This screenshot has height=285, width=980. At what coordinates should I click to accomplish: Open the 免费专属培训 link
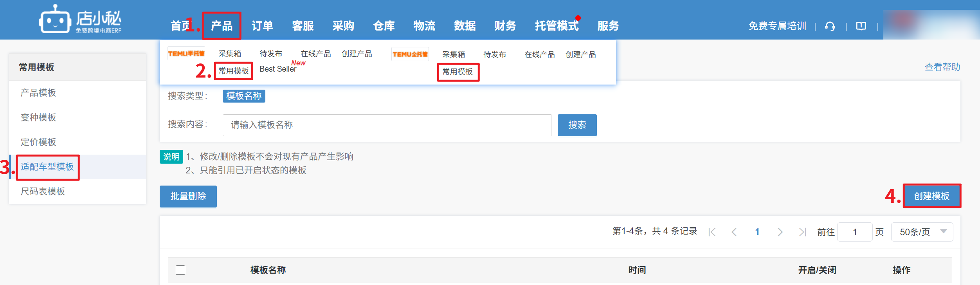coord(778,26)
